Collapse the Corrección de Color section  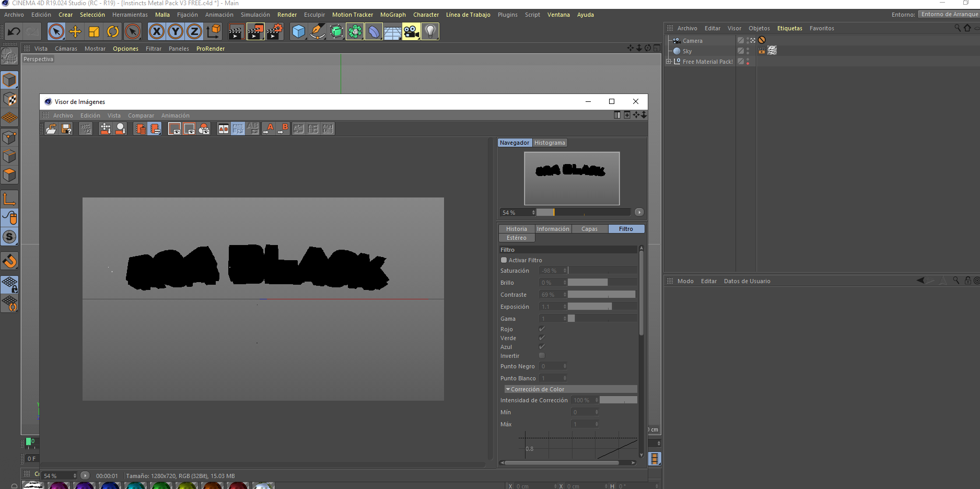tap(508, 389)
